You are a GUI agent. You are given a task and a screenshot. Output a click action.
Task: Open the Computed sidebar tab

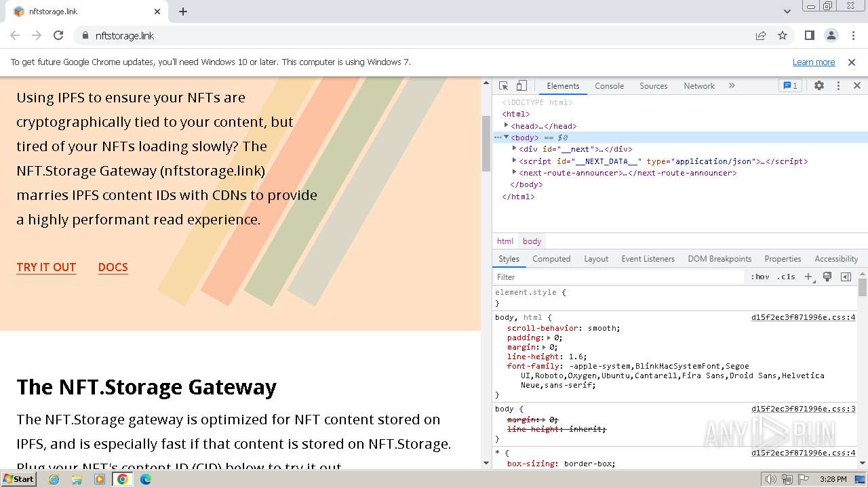pyautogui.click(x=551, y=259)
